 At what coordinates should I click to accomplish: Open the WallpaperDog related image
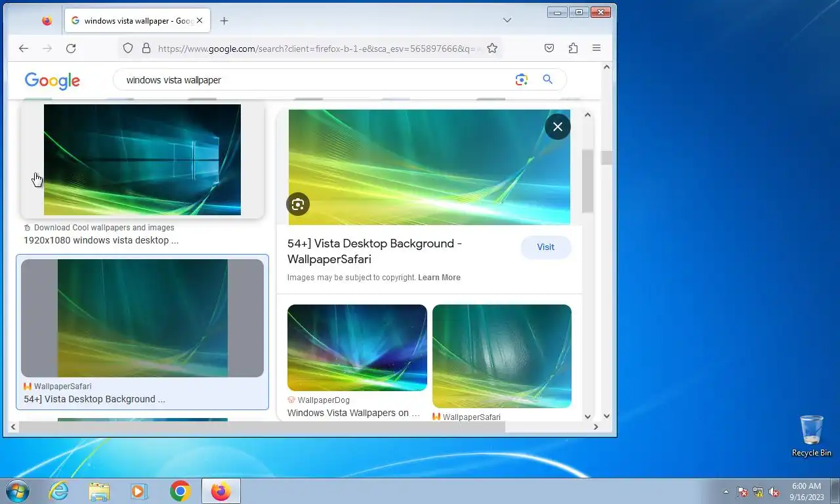(357, 348)
